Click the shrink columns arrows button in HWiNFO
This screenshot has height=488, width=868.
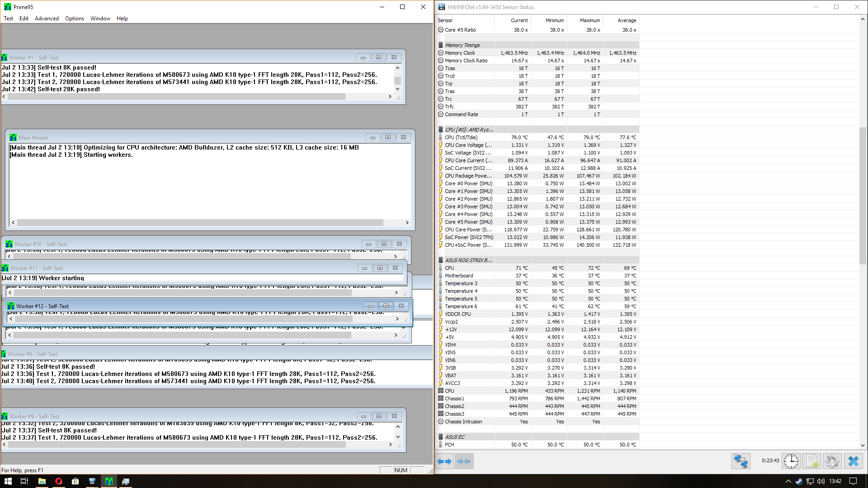click(x=464, y=461)
